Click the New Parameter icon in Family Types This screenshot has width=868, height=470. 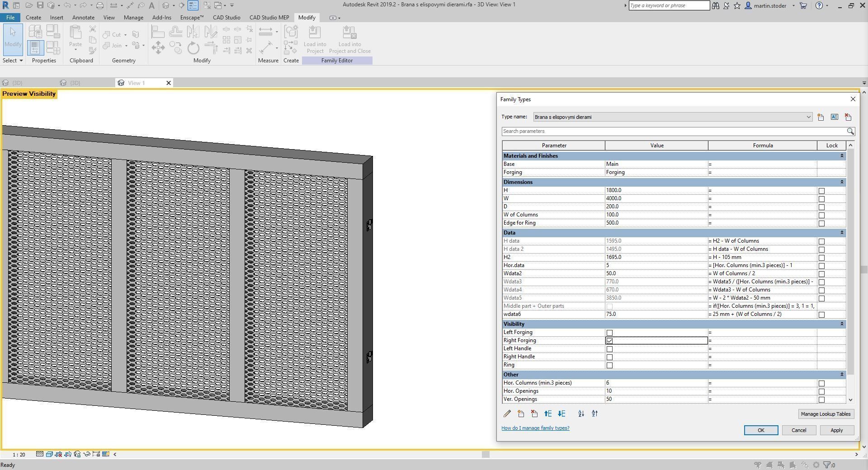coord(521,414)
